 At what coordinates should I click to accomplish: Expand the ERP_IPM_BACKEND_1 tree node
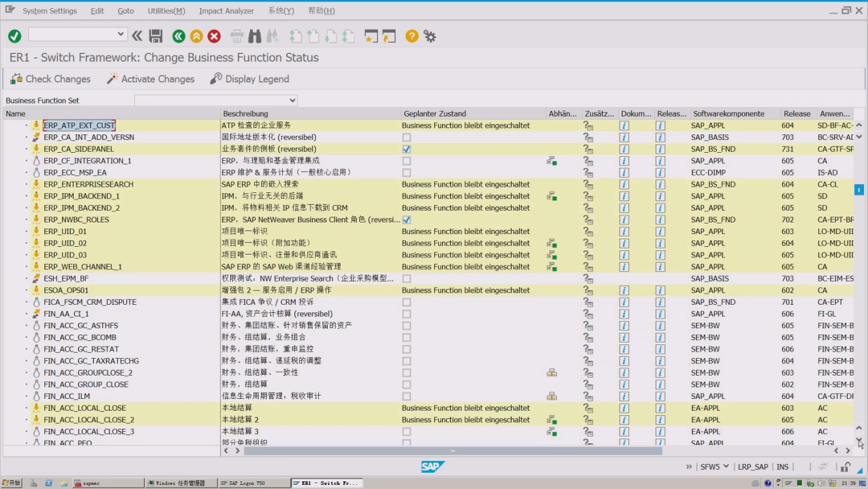tap(26, 196)
